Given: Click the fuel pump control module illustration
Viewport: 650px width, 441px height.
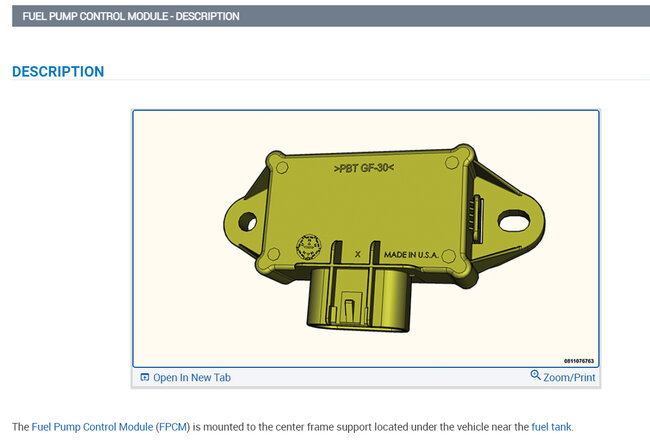Looking at the screenshot, I should click(x=366, y=238).
